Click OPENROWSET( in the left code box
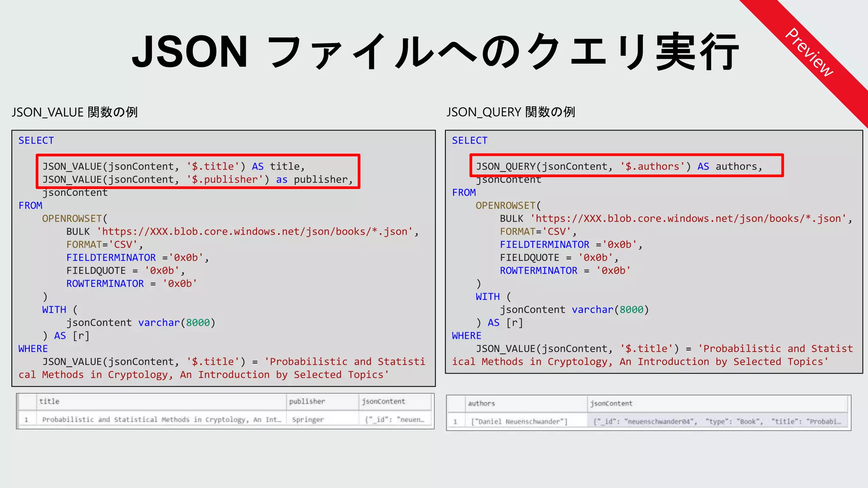 [75, 219]
